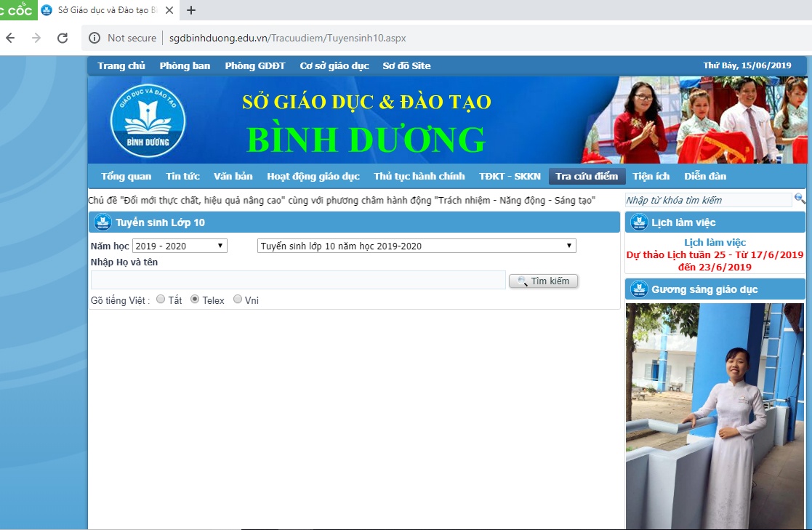Reload the page with refresh icon
The width and height of the screenshot is (812, 530).
63,38
